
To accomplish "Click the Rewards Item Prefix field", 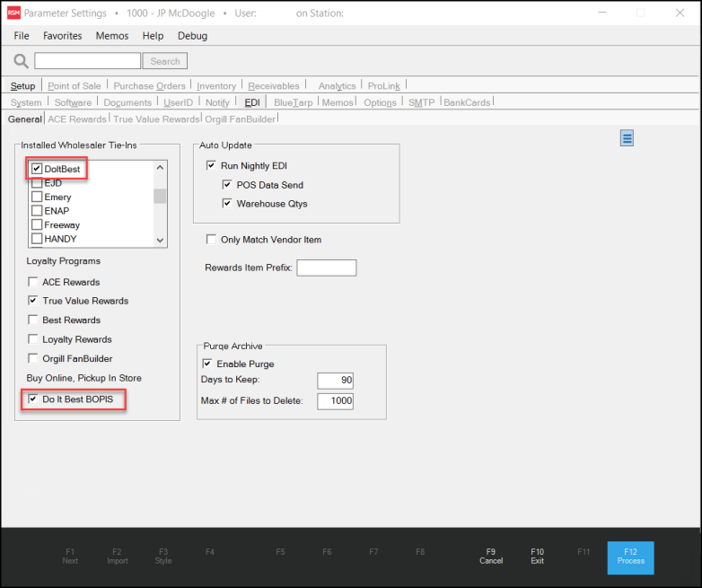I will (x=326, y=268).
